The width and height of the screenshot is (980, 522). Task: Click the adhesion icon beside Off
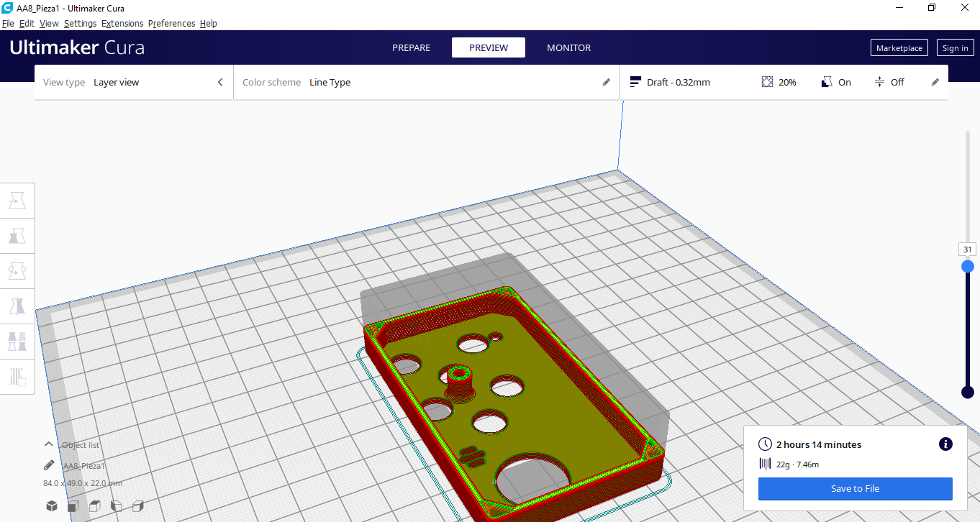(879, 82)
